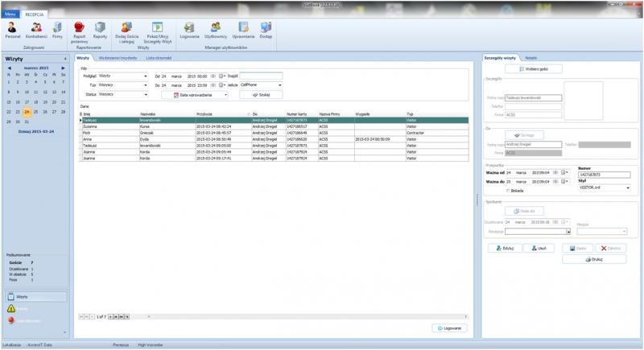
Task: Collapse the Wizyty side panel
Action: tap(65, 59)
